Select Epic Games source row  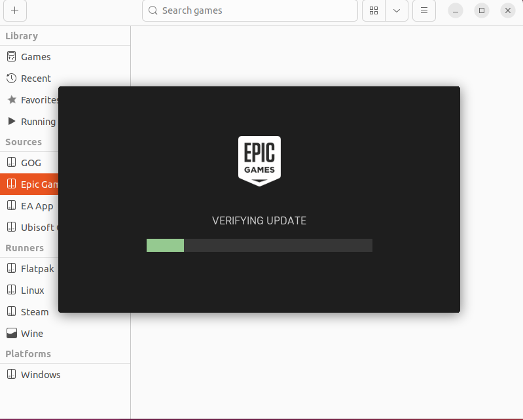pyautogui.click(x=29, y=184)
